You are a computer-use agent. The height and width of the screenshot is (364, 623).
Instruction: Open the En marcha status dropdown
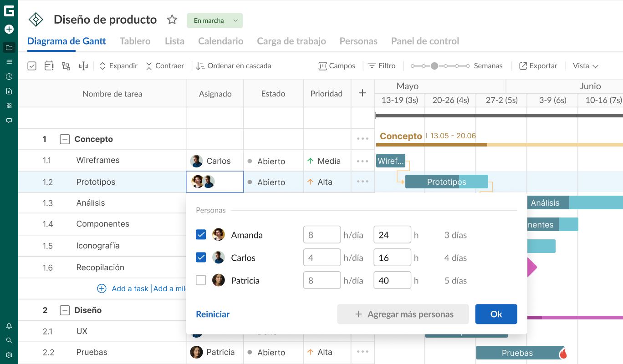tap(214, 20)
